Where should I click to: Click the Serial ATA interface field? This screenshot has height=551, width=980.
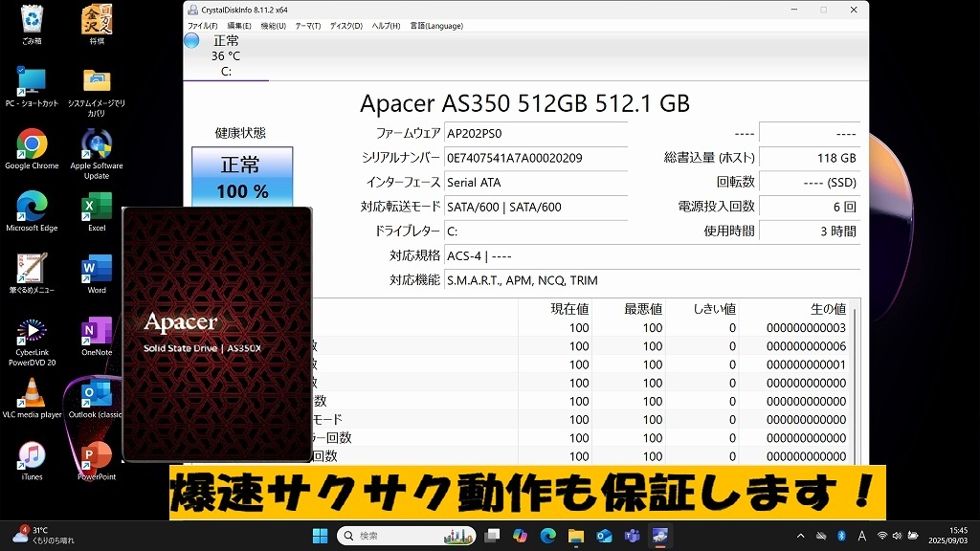pyautogui.click(x=536, y=183)
